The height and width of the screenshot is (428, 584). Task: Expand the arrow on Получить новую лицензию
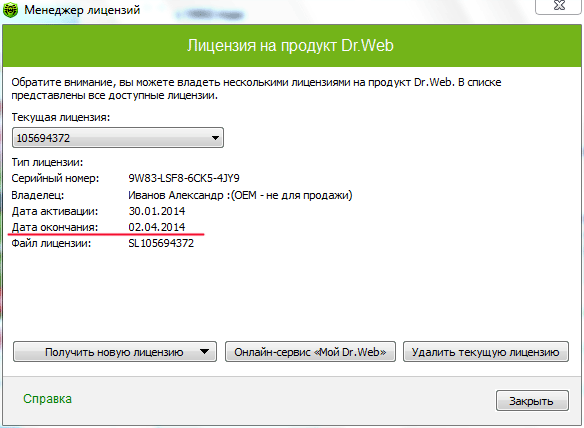(x=204, y=352)
